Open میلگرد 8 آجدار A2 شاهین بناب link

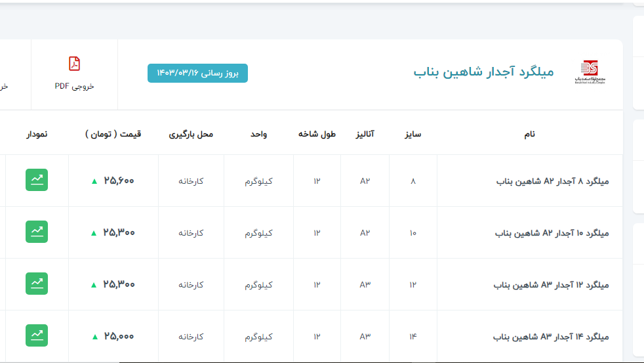tap(552, 181)
